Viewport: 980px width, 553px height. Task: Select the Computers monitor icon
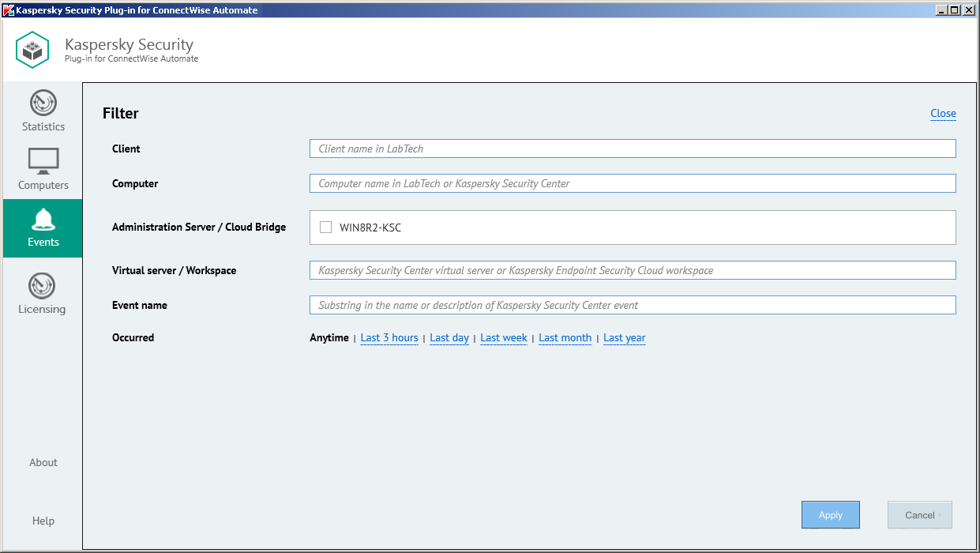(x=43, y=161)
